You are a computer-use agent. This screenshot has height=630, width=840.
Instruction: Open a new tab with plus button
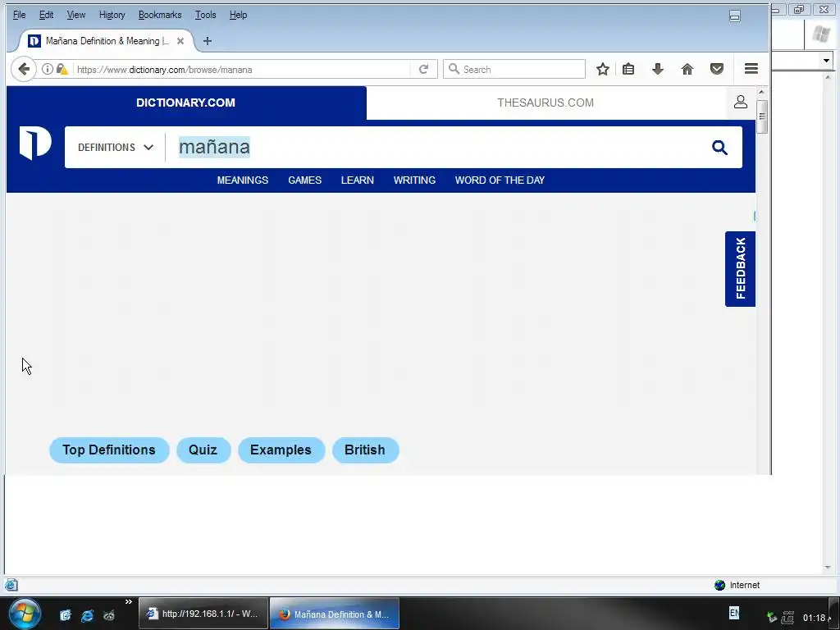coord(208,41)
